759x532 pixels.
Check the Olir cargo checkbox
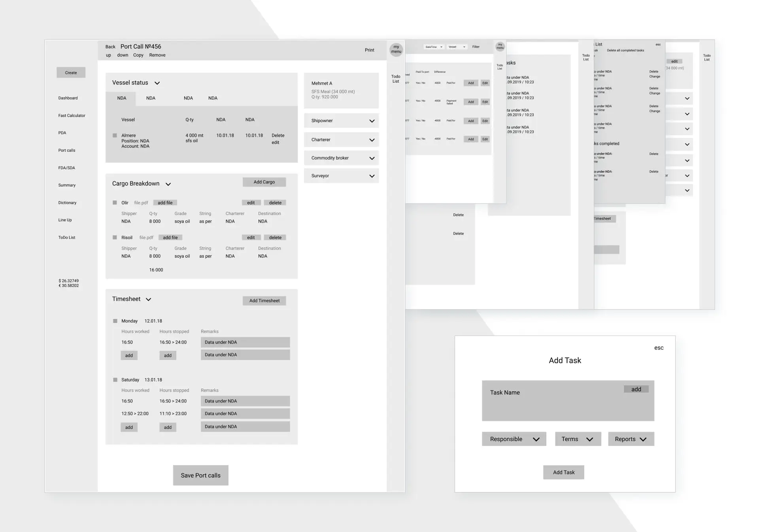115,203
